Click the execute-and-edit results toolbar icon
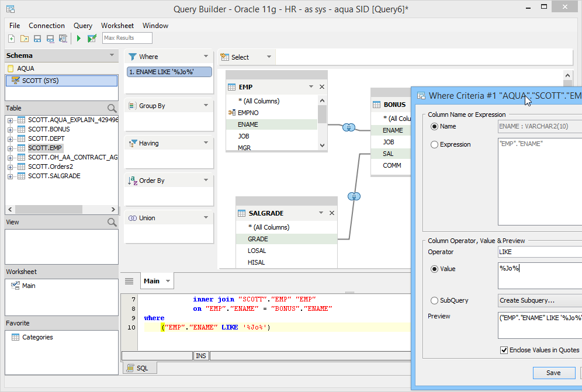Viewport: 582px width, 392px height. [92, 38]
